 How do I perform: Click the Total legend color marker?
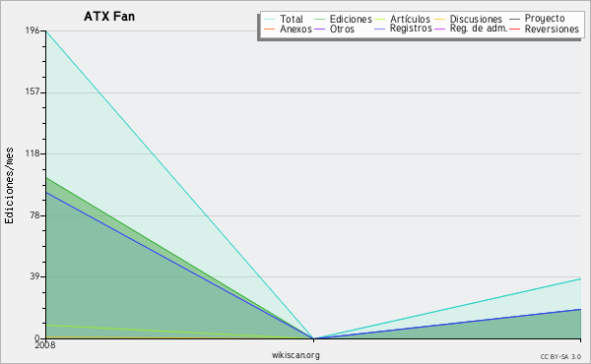pyautogui.click(x=270, y=20)
